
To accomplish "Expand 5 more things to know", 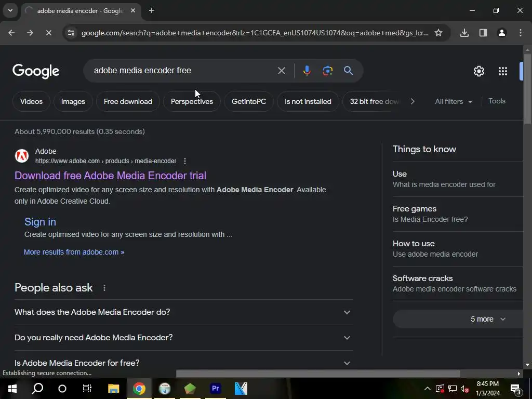I will [458, 319].
